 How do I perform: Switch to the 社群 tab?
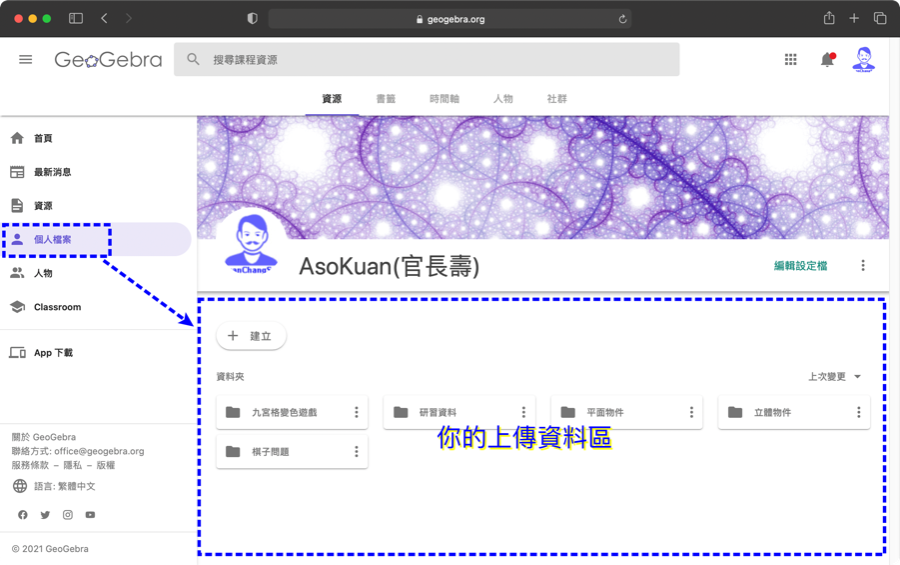coord(557,99)
